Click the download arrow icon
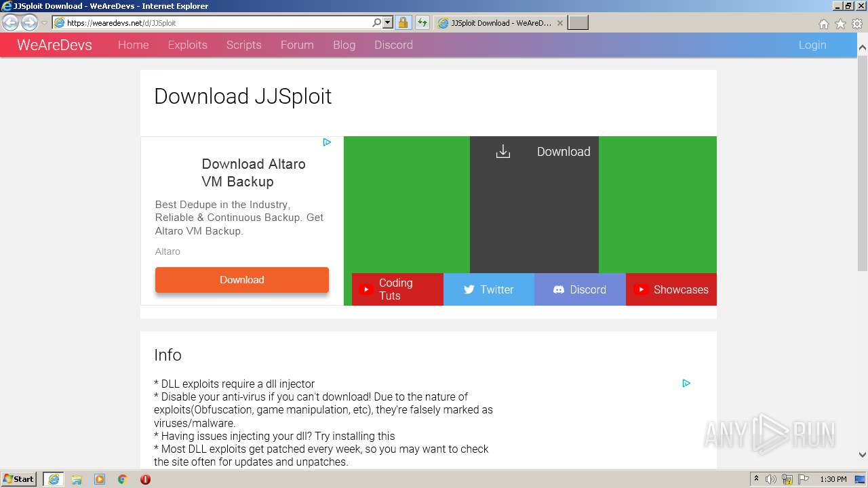 502,151
